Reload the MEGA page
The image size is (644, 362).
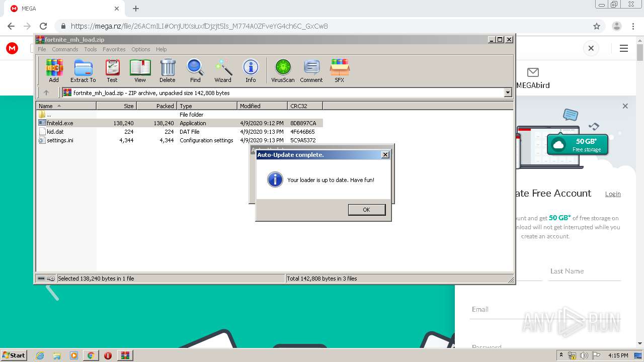43,26
